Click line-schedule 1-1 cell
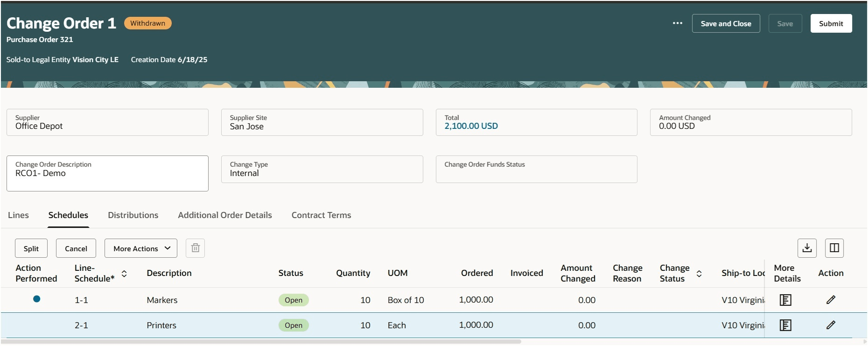Screen dimensions: 868x346 pyautogui.click(x=81, y=300)
